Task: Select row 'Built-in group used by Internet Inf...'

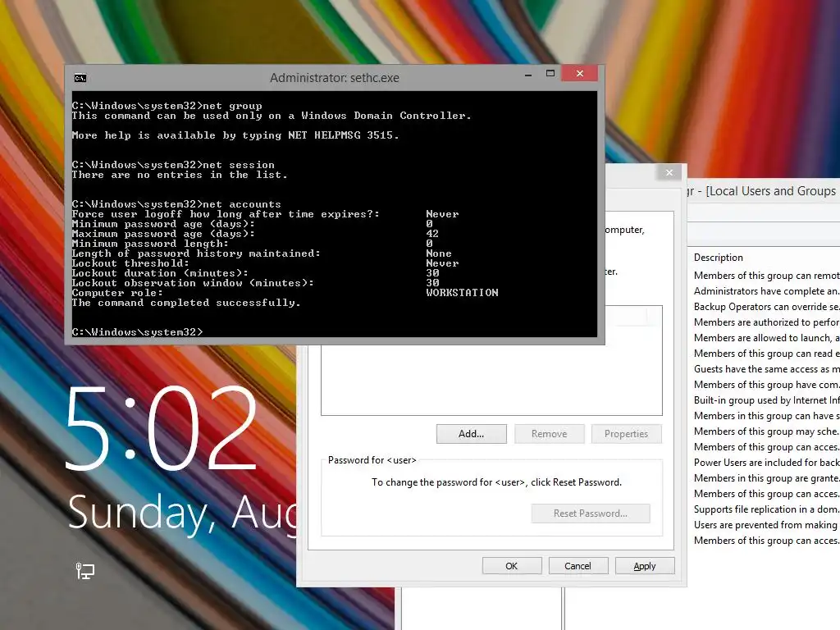Action: (766, 399)
